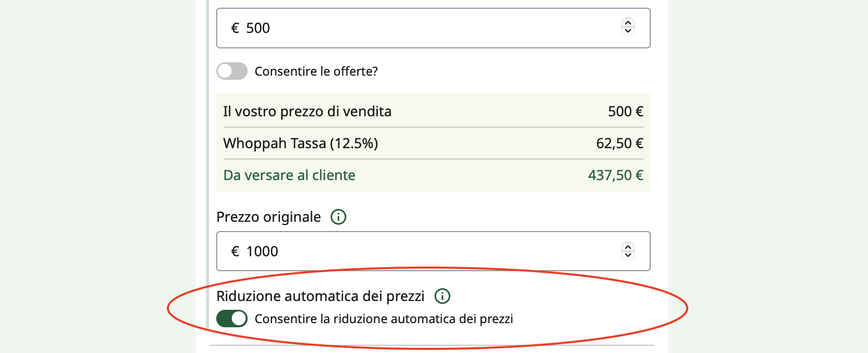Click info icon beside Riduzione automatica dei prezzi
868x353 pixels.
[442, 296]
